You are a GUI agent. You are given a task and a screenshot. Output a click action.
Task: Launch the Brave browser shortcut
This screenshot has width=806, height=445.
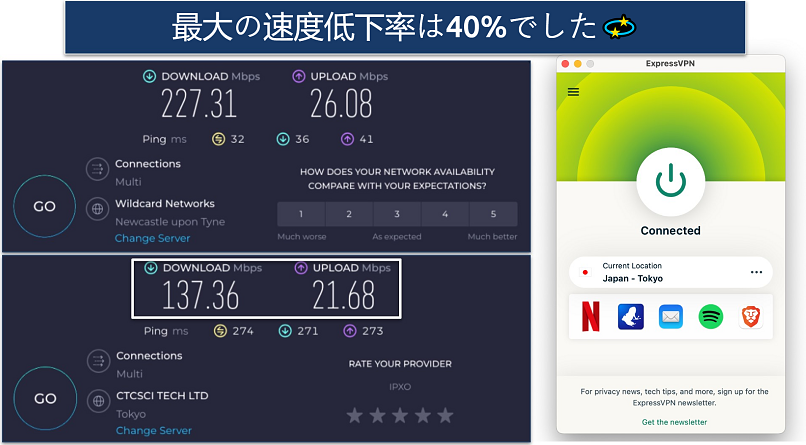pos(751,317)
